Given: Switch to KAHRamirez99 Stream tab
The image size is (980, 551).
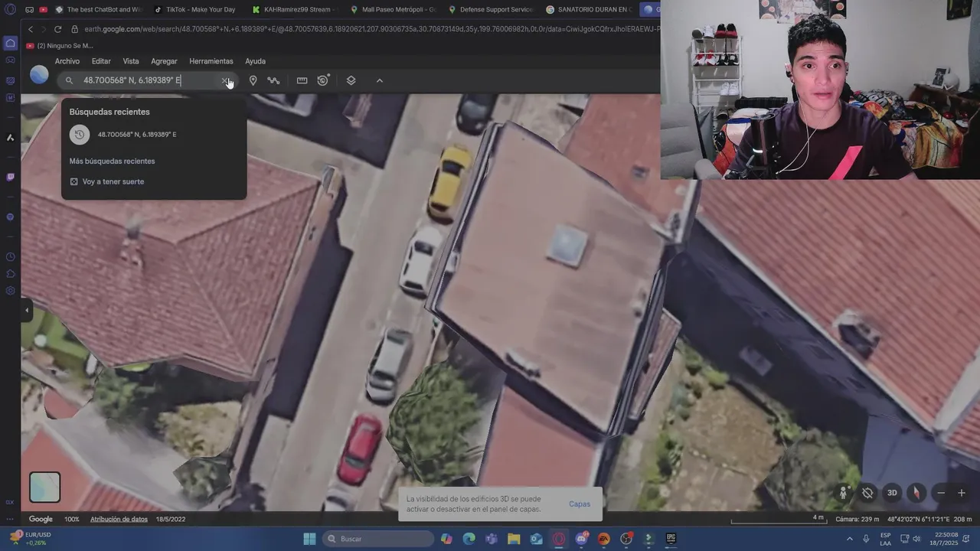Looking at the screenshot, I should [297, 9].
